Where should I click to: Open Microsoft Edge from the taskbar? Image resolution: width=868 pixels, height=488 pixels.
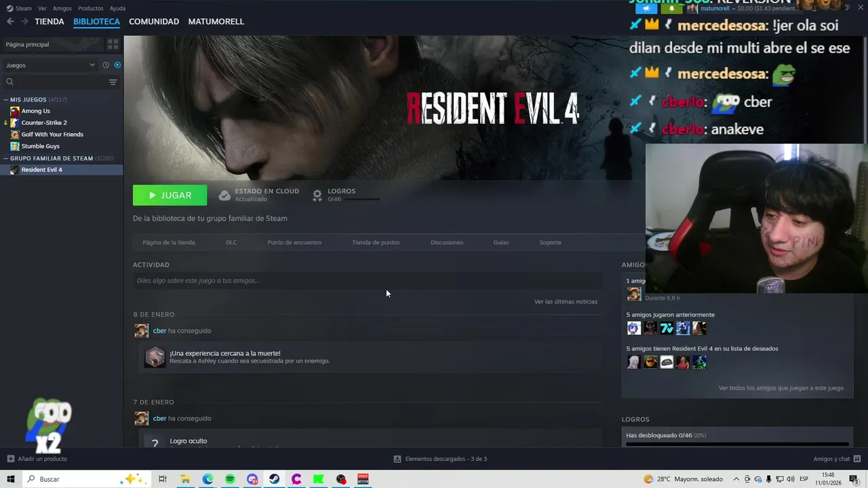(x=208, y=479)
